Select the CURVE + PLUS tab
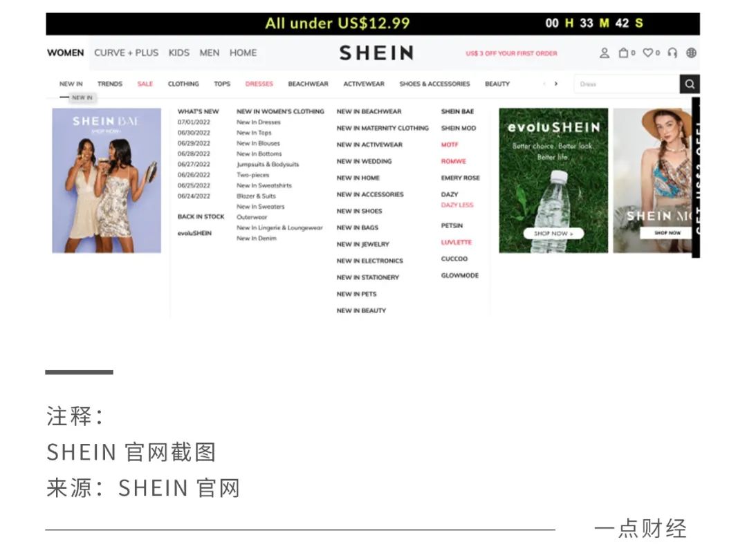The height and width of the screenshot is (560, 747). click(x=127, y=53)
